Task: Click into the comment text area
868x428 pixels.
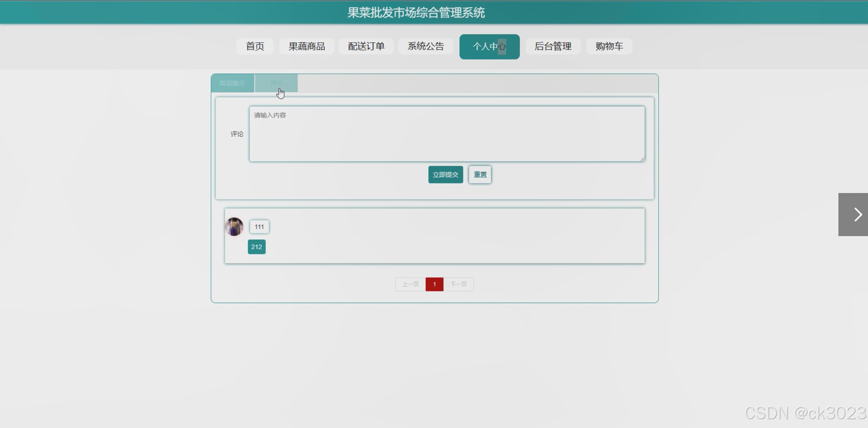Action: point(446,134)
